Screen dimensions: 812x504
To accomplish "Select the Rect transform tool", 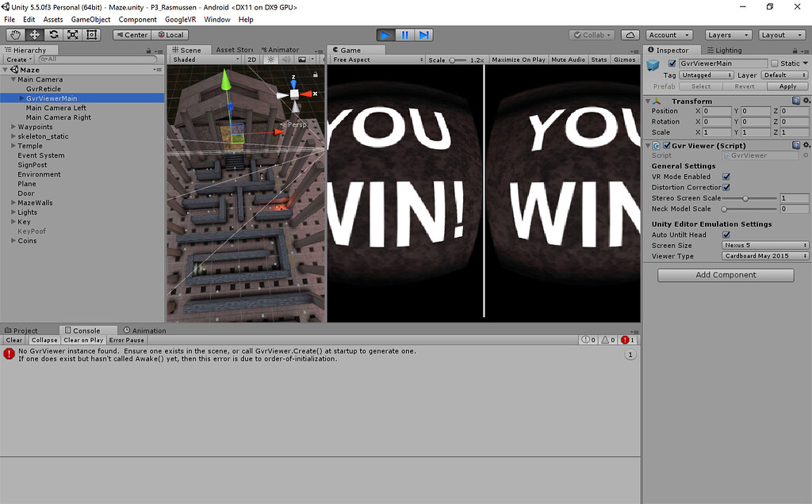I will pos(91,34).
